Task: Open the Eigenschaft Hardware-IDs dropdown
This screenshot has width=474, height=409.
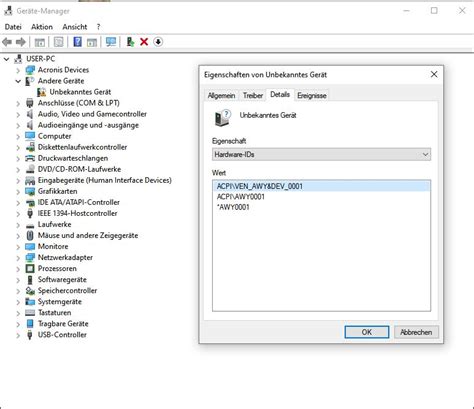Action: [x=321, y=155]
